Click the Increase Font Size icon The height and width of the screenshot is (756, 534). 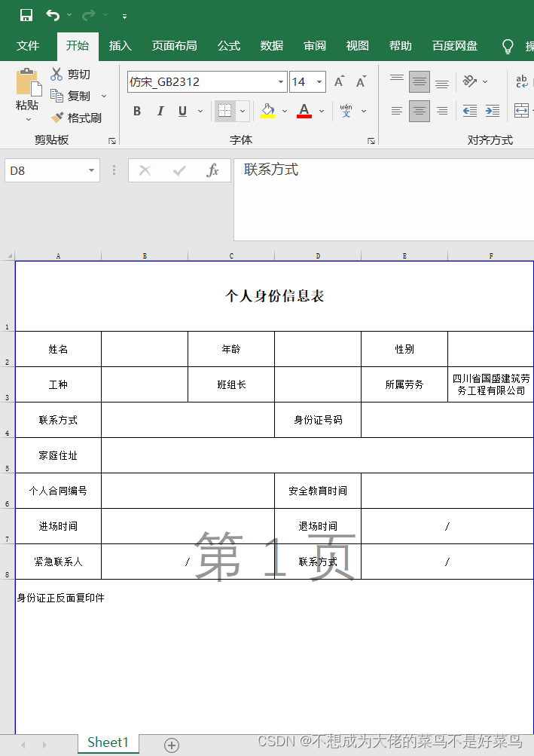point(339,81)
